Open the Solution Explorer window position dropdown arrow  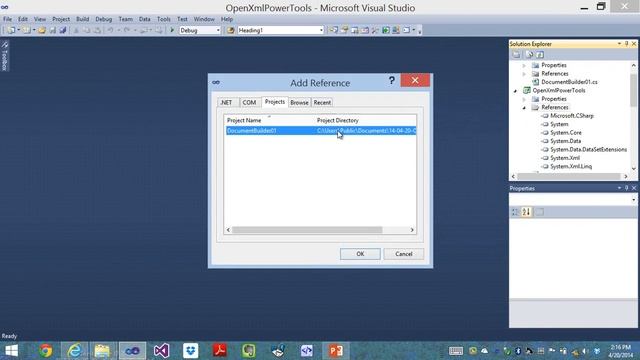(619, 44)
